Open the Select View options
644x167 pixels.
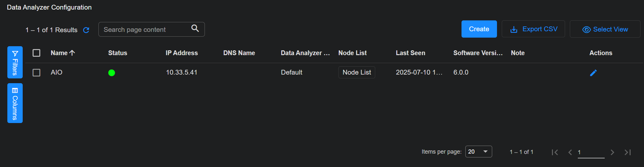(605, 29)
